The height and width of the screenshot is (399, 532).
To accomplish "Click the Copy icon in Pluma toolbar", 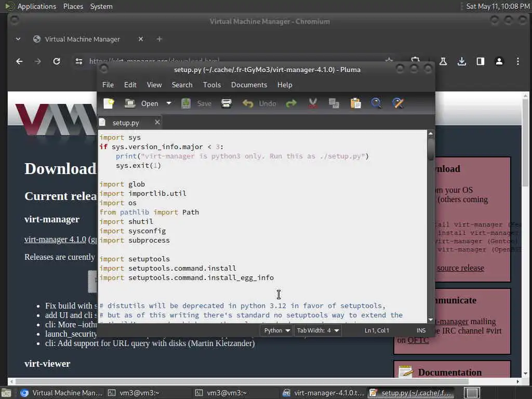I will pos(334,103).
